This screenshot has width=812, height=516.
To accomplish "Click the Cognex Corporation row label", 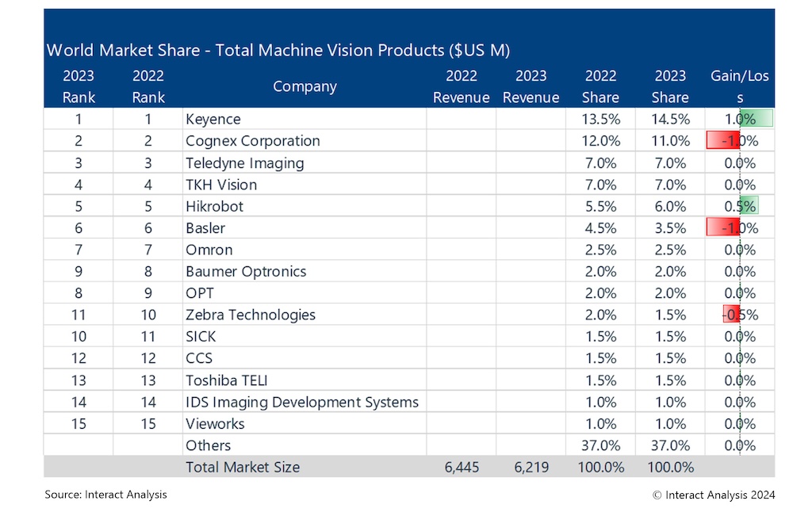I will (x=252, y=141).
